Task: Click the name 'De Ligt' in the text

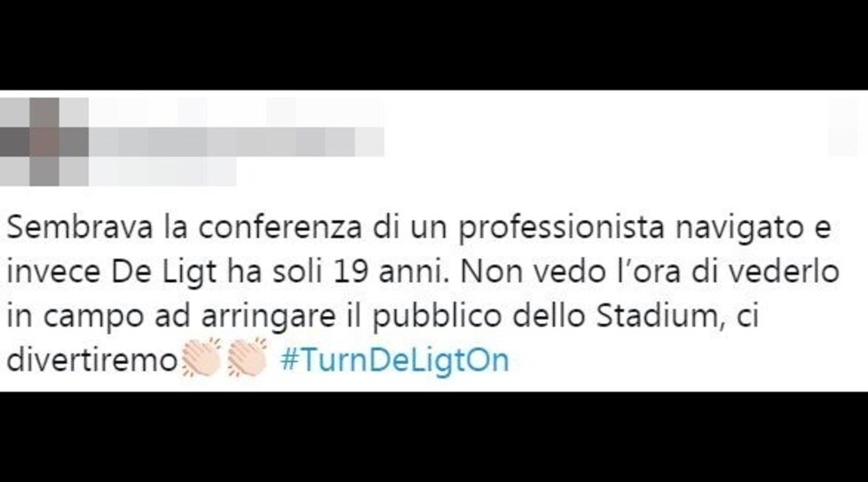Action: pyautogui.click(x=164, y=273)
